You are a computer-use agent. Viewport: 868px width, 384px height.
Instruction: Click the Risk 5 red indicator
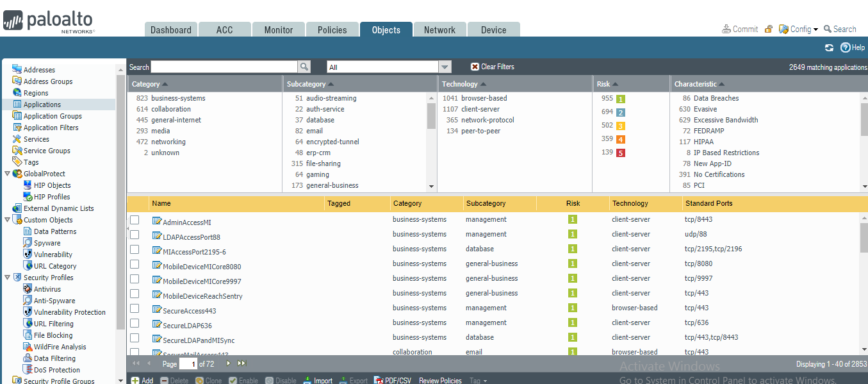coord(622,153)
